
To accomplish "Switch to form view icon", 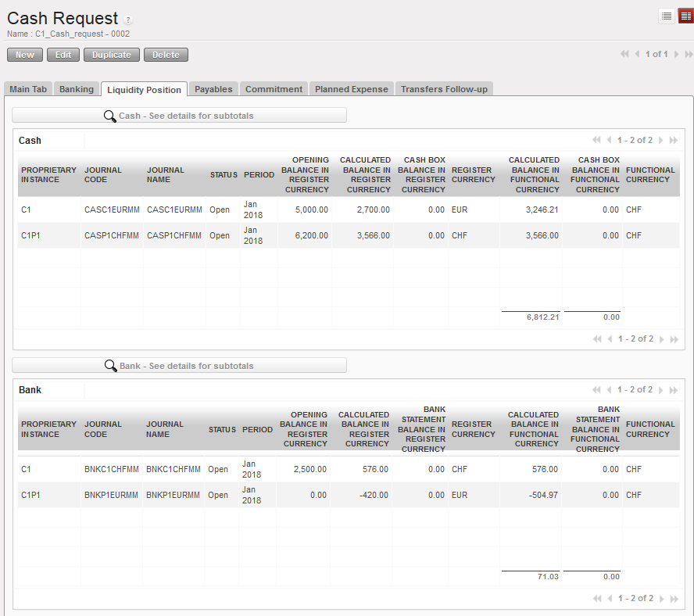I will (685, 16).
